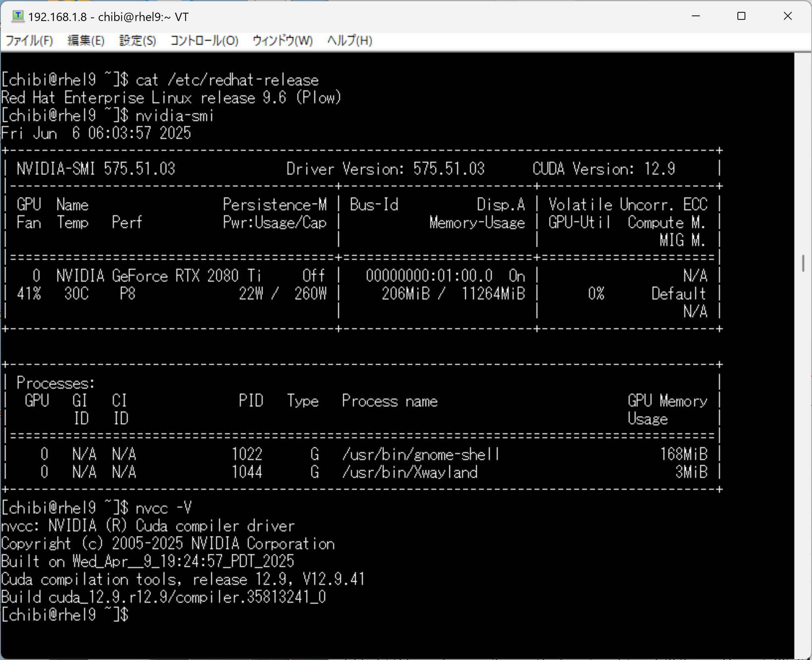812x660 pixels.
Task: Click the /usr/bin/gnome-shell process name
Action: 420,454
